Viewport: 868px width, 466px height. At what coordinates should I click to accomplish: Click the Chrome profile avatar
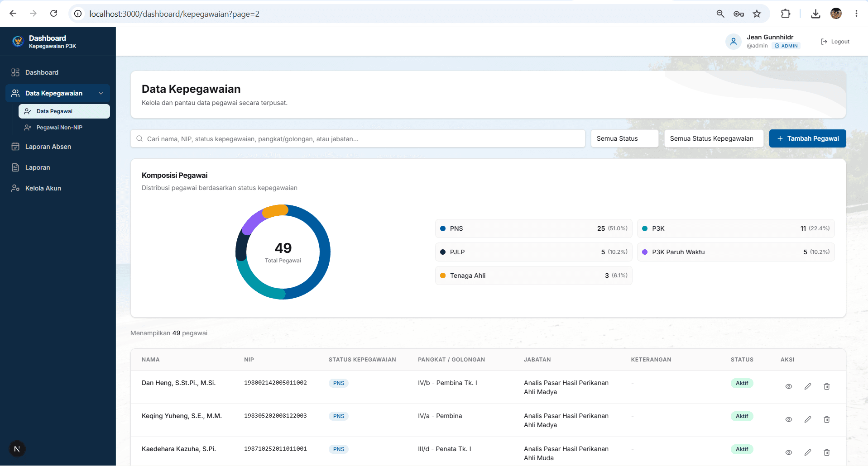click(x=836, y=14)
